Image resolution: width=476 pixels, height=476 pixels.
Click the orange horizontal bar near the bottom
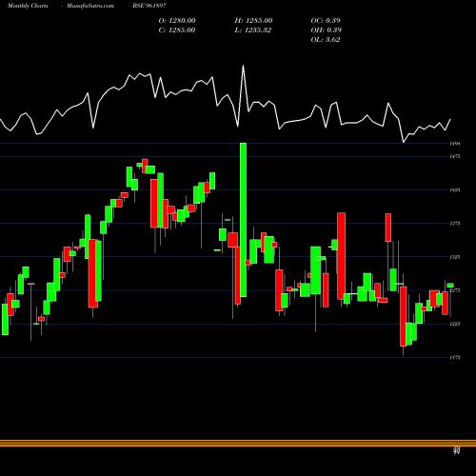point(238,443)
